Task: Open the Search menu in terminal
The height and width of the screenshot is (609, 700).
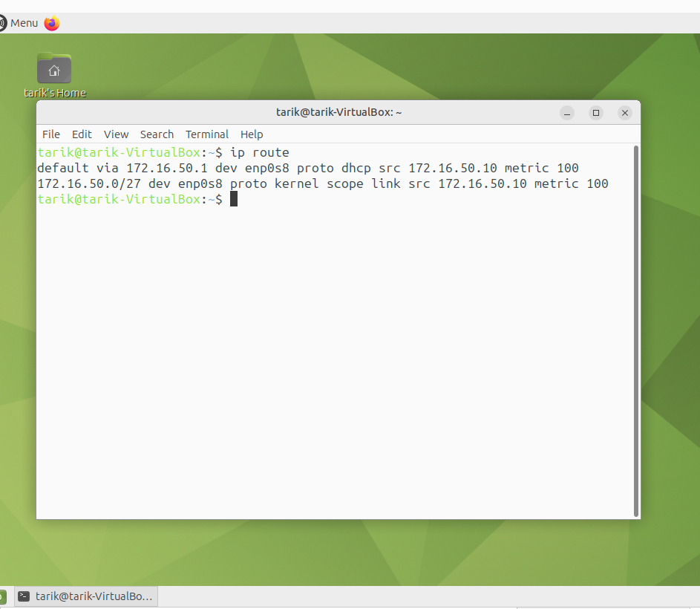Action: [x=157, y=134]
